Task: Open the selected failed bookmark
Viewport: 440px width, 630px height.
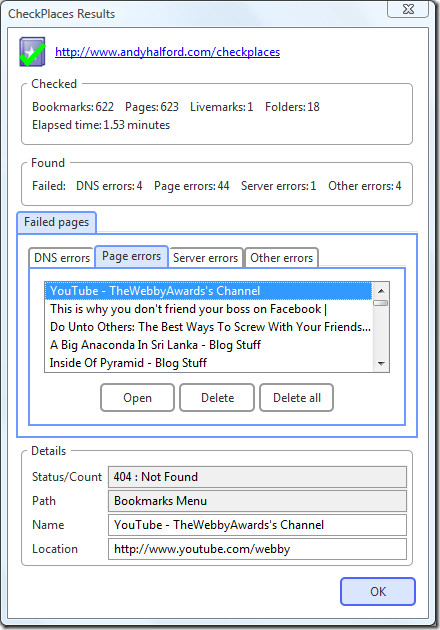Action: point(137,398)
